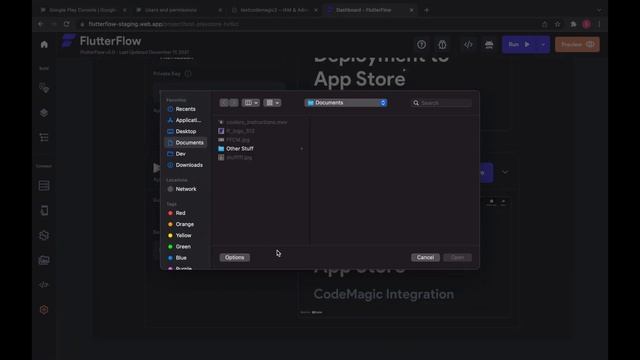Click the Cancel button

pos(425,258)
